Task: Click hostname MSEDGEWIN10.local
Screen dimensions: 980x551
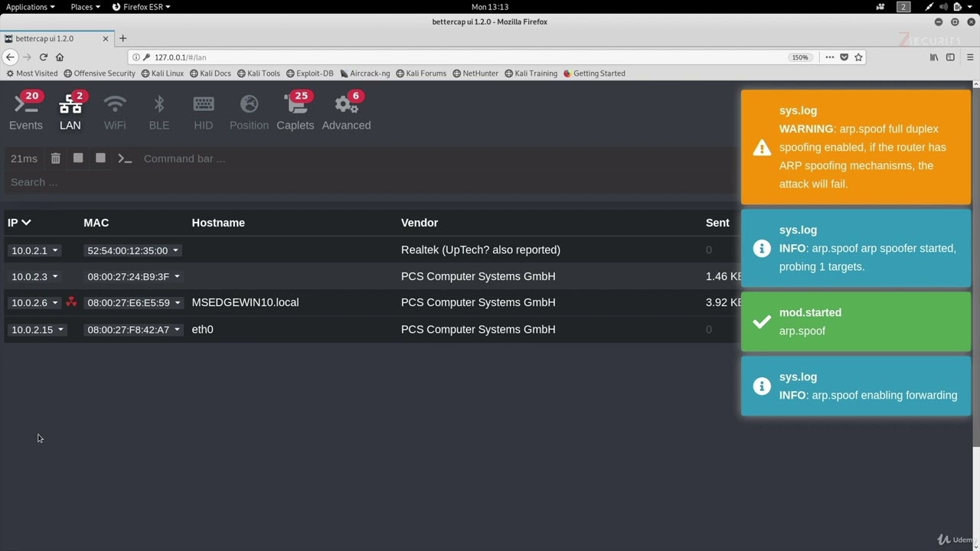Action: (245, 302)
